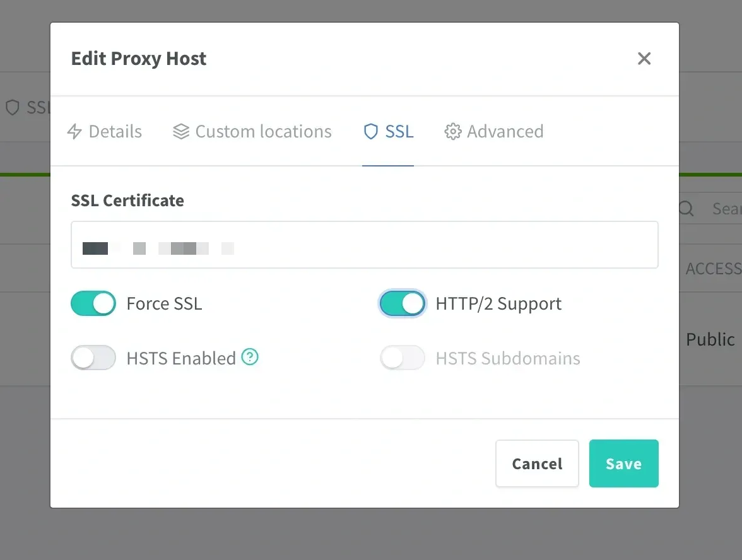Toggle the HSTS Subdomains switch
742x560 pixels.
click(403, 358)
